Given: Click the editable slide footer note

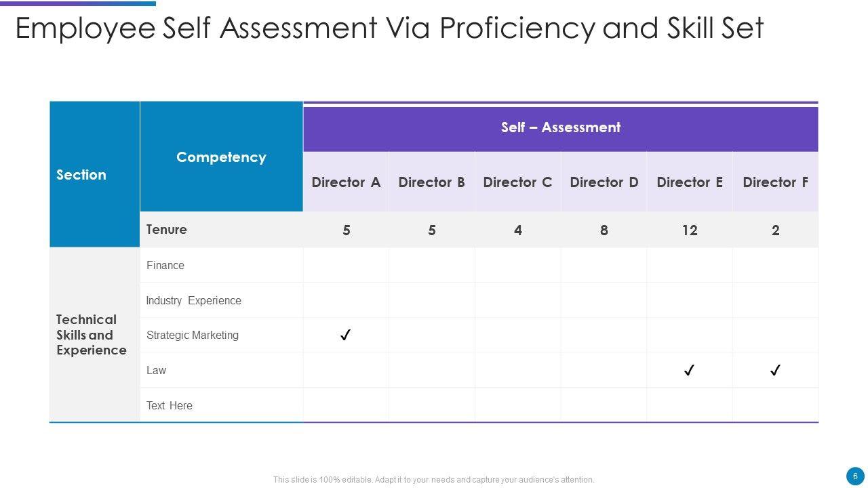Looking at the screenshot, I should click(x=434, y=480).
